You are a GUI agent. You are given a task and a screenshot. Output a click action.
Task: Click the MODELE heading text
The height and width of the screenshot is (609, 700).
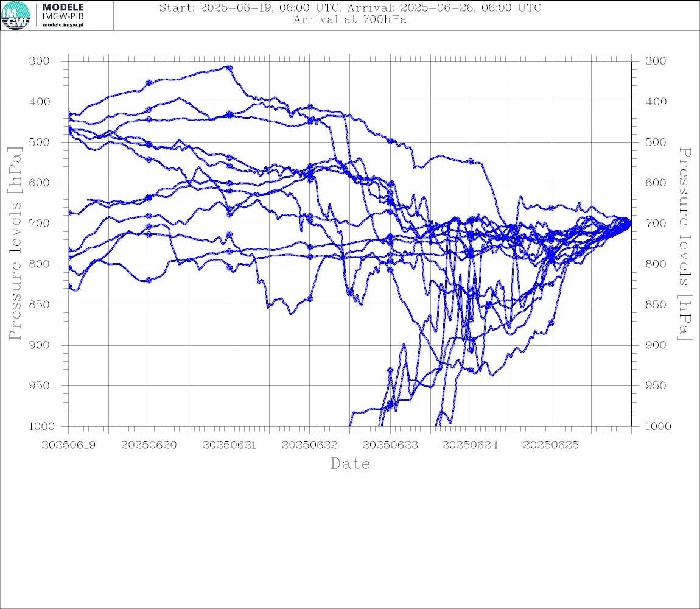(x=63, y=7)
